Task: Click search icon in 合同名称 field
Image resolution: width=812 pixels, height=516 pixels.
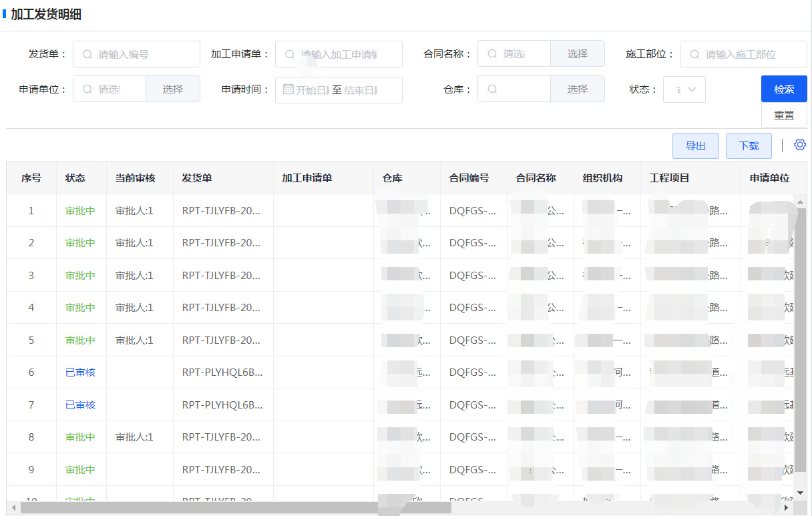Action: [491, 54]
